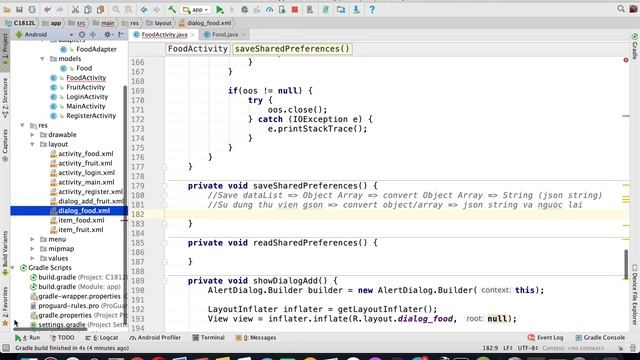Open the Logcat tool window tab

point(102,338)
